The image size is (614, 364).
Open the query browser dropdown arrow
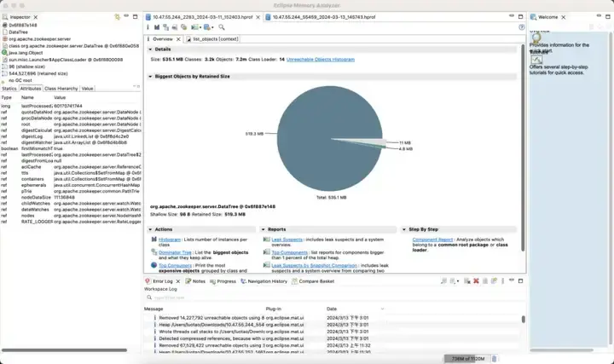(212, 27)
